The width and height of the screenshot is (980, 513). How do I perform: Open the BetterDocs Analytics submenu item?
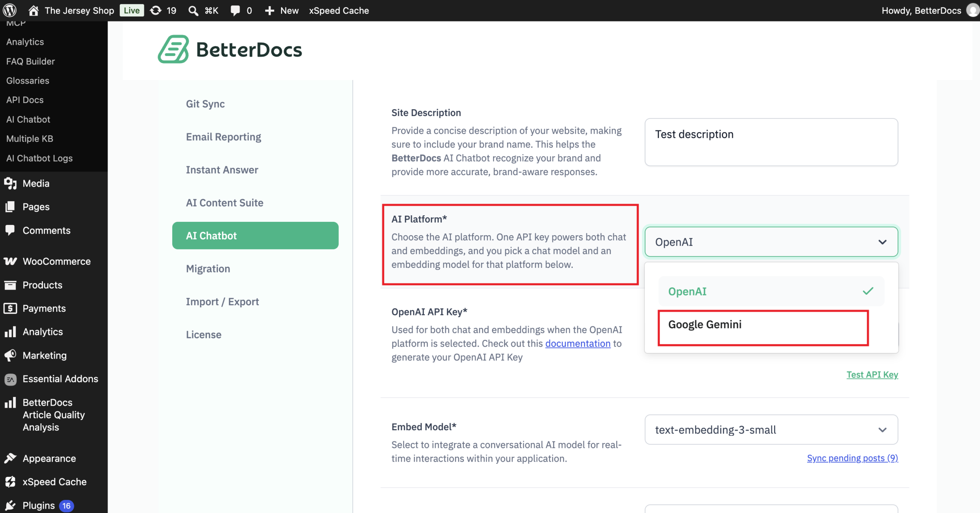coord(25,42)
